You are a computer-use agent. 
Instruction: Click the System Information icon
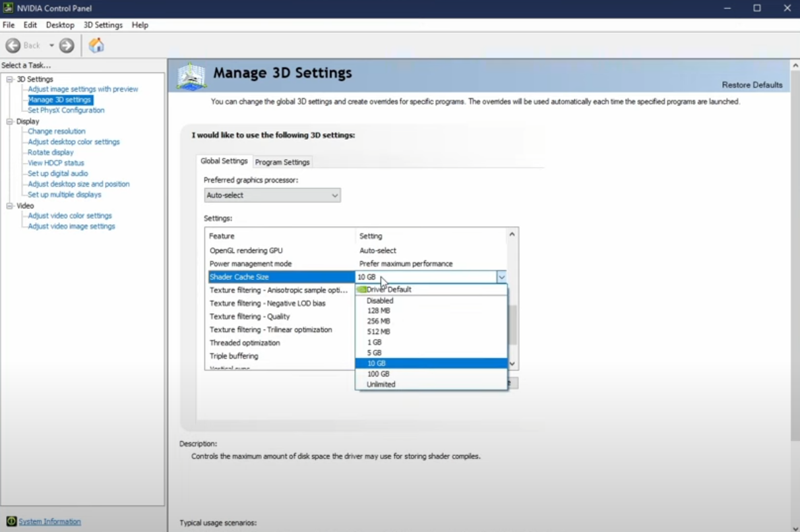click(11, 521)
